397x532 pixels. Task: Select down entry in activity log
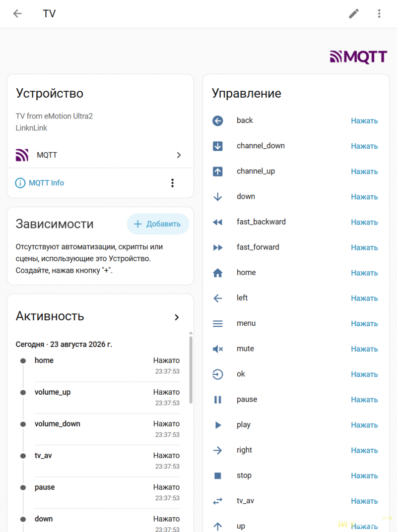coord(101,522)
